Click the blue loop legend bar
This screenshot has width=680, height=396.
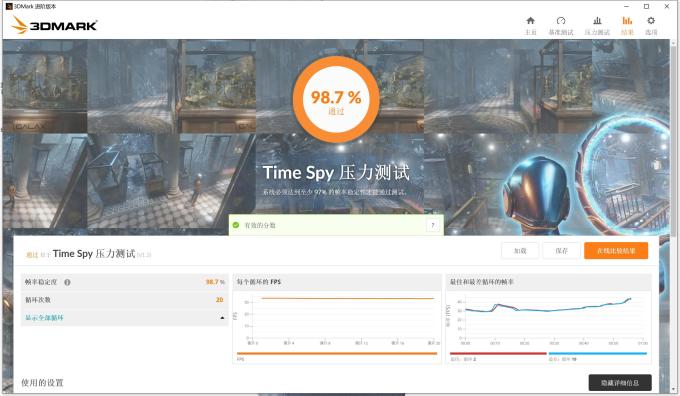[598, 353]
